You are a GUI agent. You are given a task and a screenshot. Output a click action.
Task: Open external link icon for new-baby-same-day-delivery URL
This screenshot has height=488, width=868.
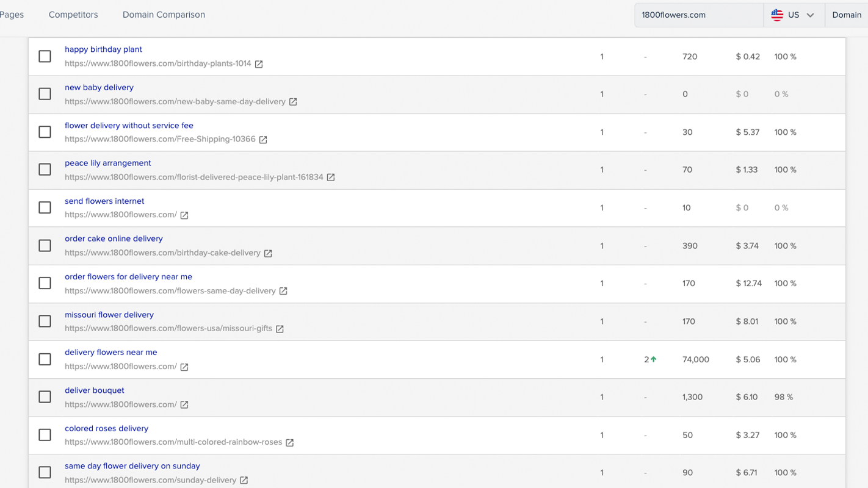click(x=293, y=102)
